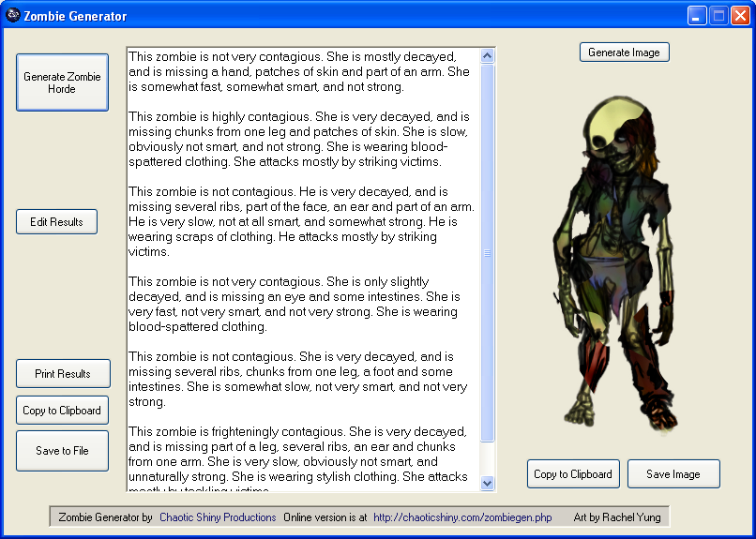756x539 pixels.
Task: Minimize the Zombie Generator window
Action: coord(696,16)
